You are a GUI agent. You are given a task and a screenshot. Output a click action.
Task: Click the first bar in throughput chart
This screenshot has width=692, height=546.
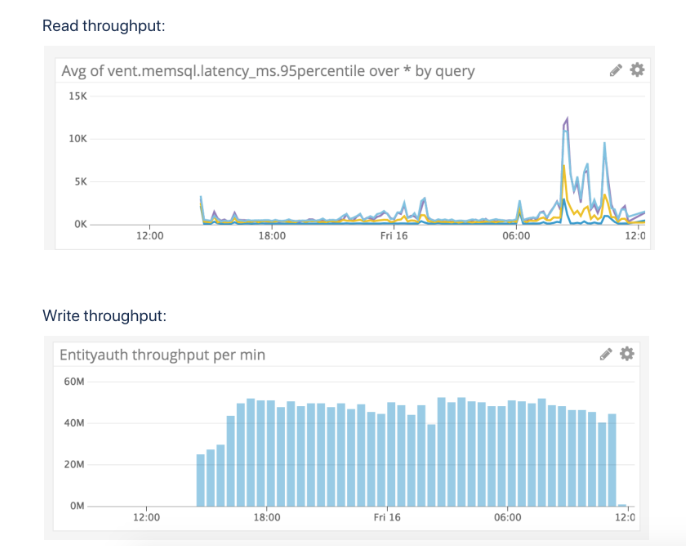201,480
